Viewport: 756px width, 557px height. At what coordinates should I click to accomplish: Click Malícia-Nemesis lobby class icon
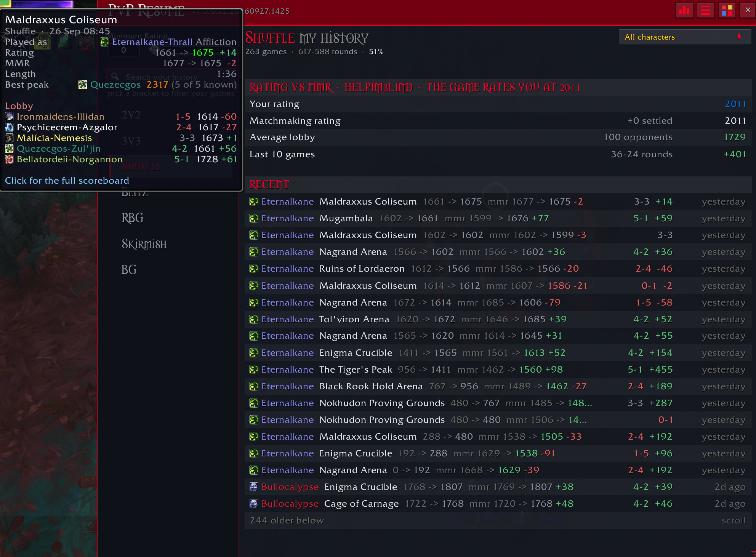click(10, 138)
